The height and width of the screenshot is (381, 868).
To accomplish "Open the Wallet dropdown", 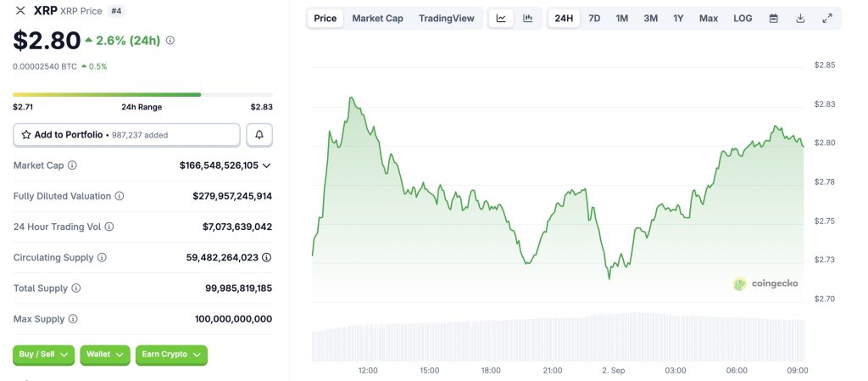I will click(x=104, y=355).
